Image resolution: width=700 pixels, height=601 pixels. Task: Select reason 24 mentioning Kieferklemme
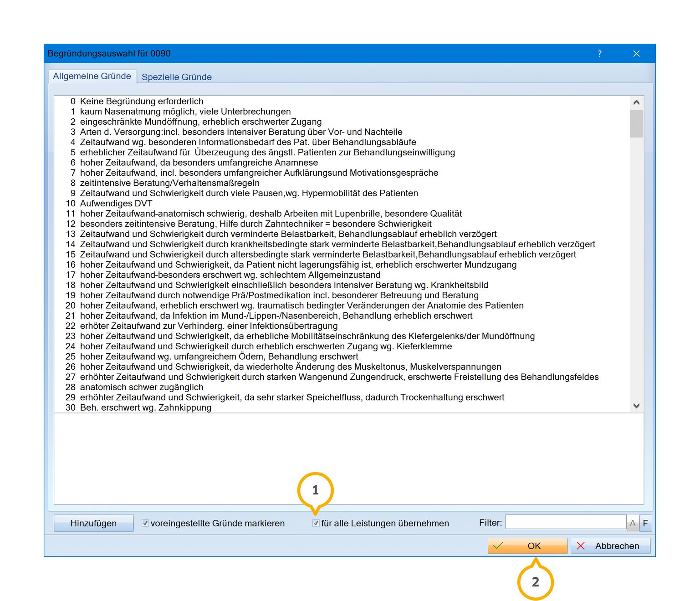342,346
